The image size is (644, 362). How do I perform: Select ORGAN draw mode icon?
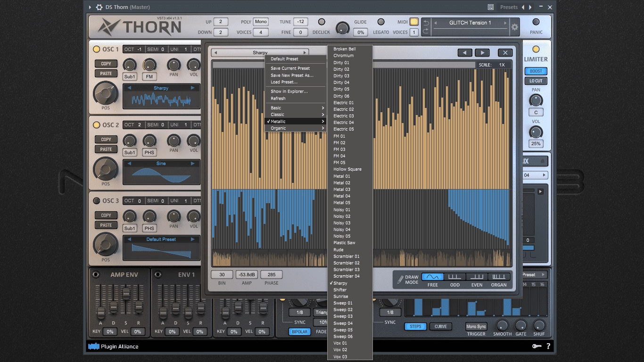point(499,277)
